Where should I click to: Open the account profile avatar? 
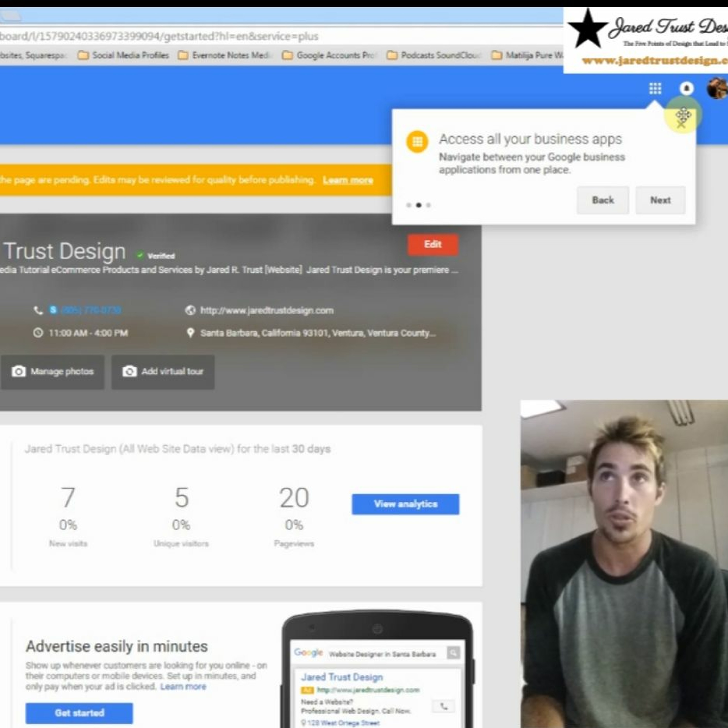pos(717,89)
